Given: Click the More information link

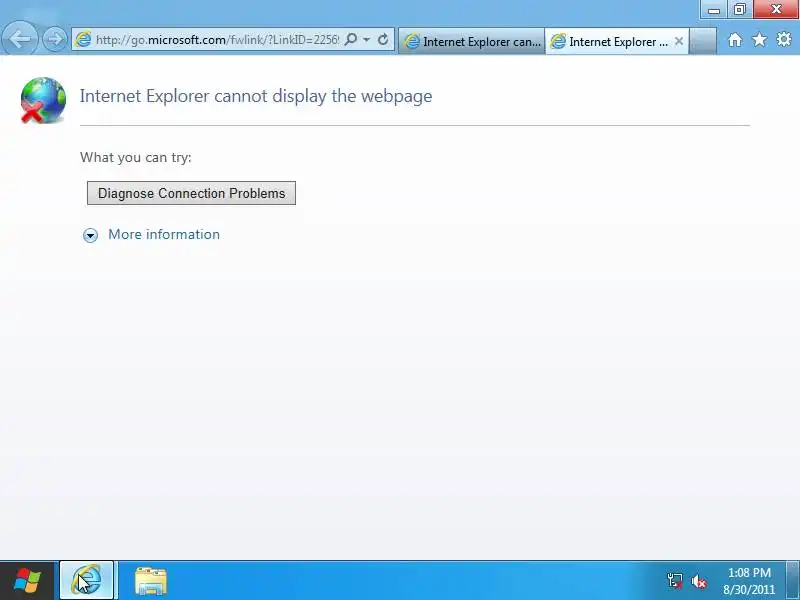Looking at the screenshot, I should coord(164,234).
